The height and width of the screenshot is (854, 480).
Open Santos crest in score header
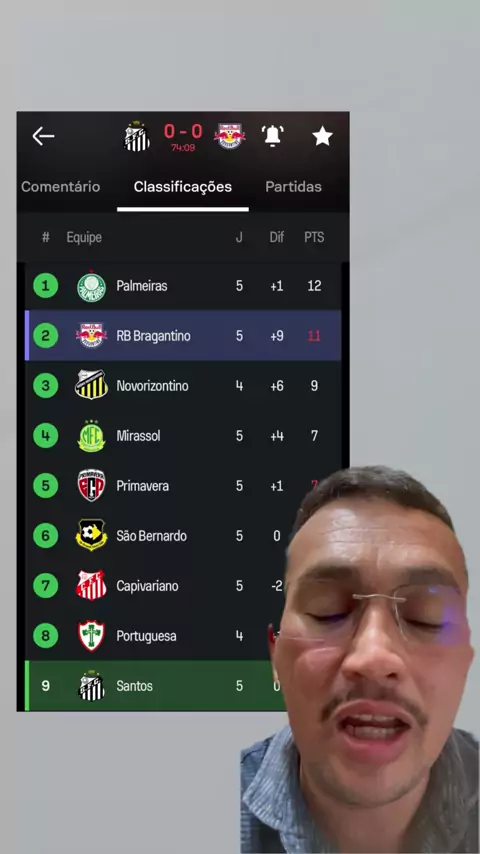point(136,137)
